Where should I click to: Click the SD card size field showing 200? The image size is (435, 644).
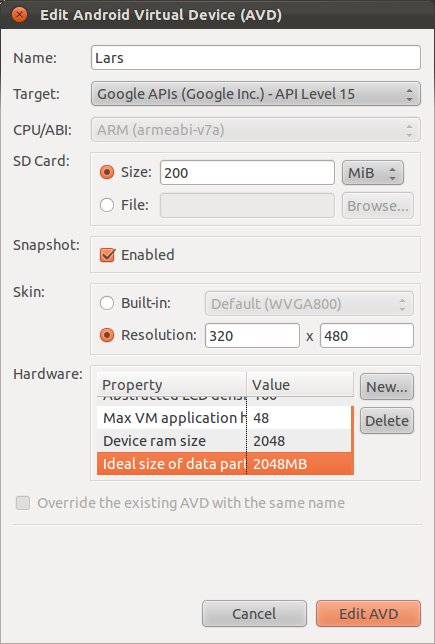[247, 172]
